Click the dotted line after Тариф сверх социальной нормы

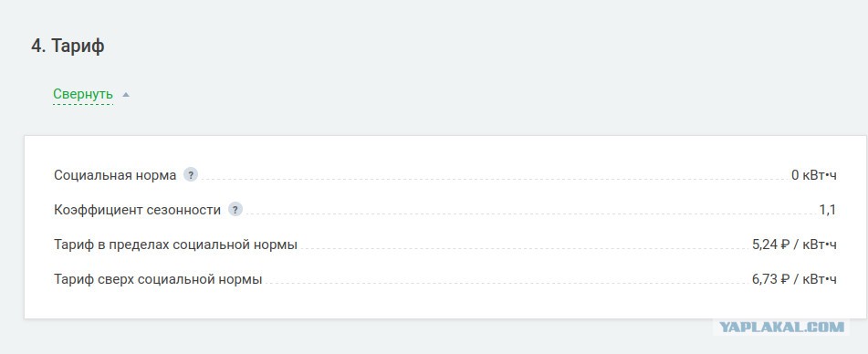pyautogui.click(x=506, y=283)
